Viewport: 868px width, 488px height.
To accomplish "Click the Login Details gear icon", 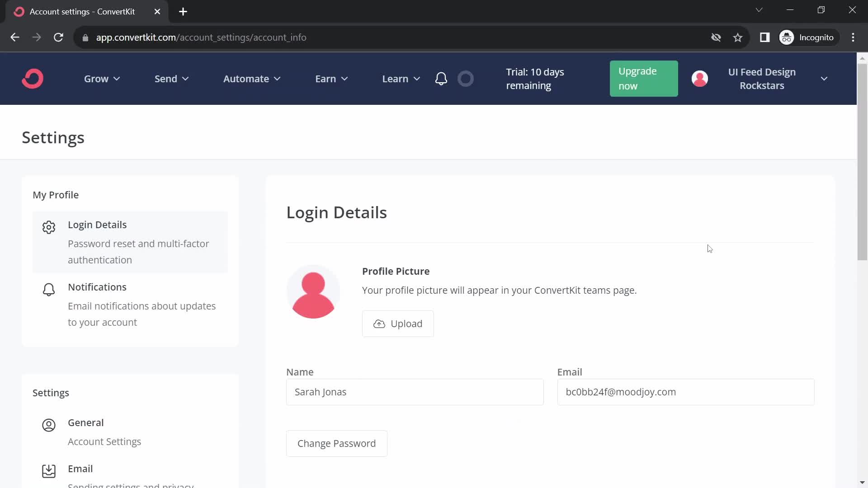I will (49, 227).
